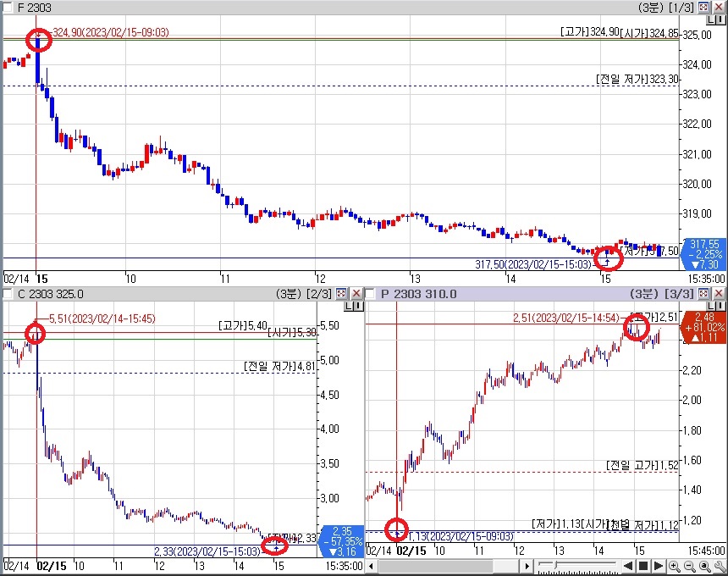Click the 2.35 current price tag

[341, 541]
